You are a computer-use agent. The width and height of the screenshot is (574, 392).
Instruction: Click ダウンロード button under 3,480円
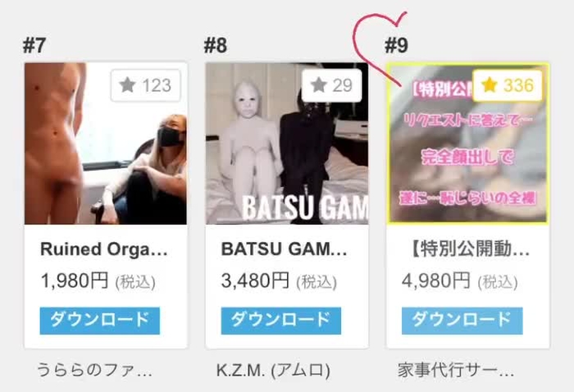pos(280,321)
